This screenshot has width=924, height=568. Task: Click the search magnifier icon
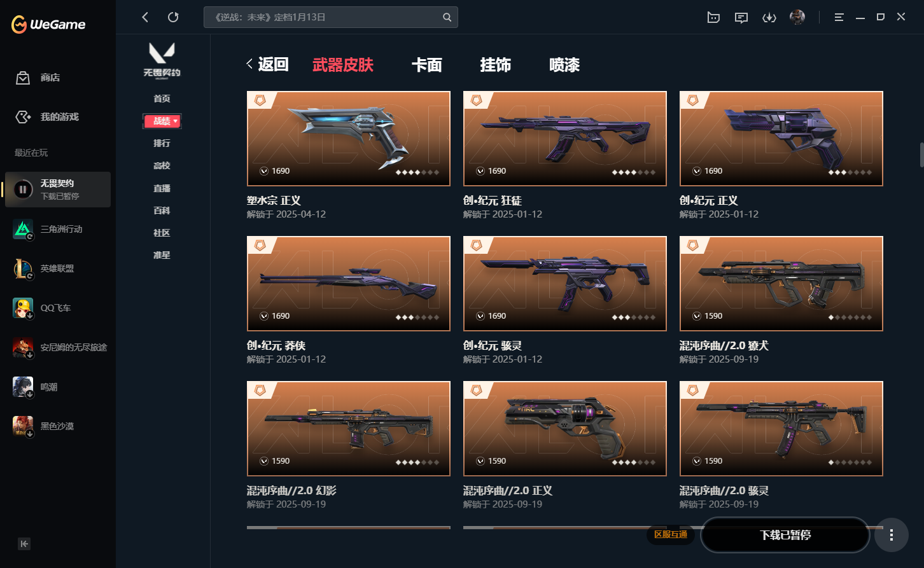[x=447, y=17]
